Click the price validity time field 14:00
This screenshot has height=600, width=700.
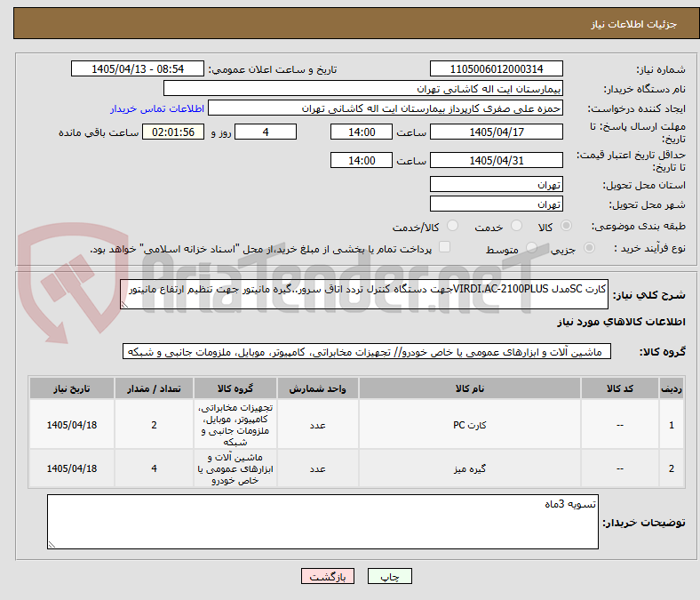[x=362, y=160]
